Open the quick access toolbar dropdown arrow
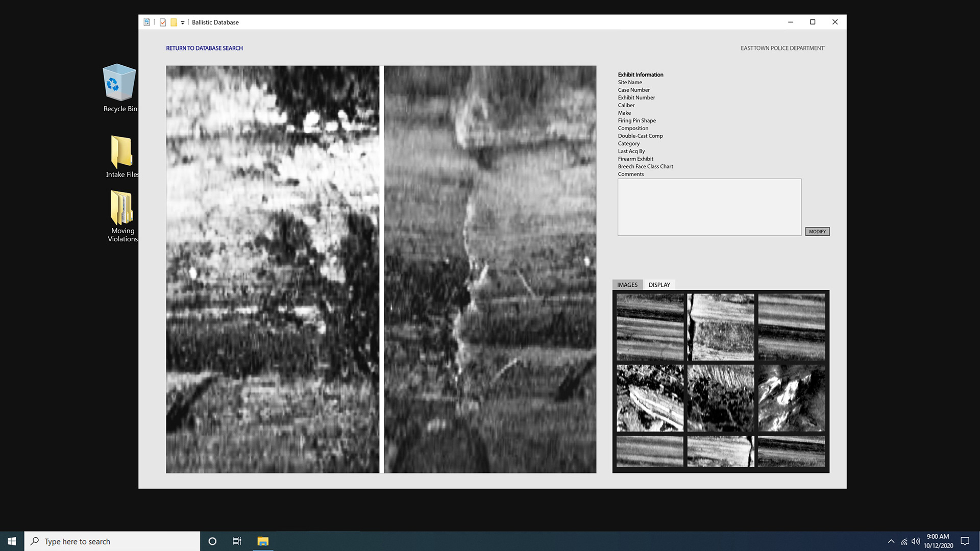The width and height of the screenshot is (980, 551). coord(183,23)
